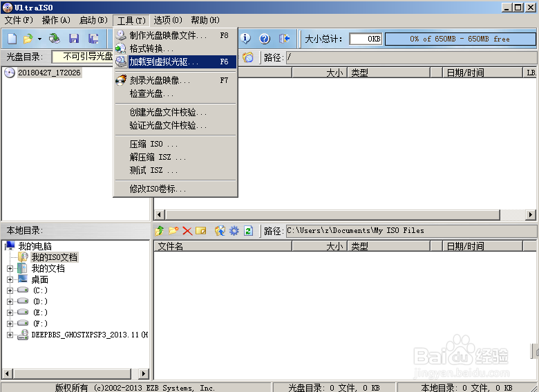539x392 pixels.
Task: Expand the (D:) drive node
Action: click(x=10, y=301)
